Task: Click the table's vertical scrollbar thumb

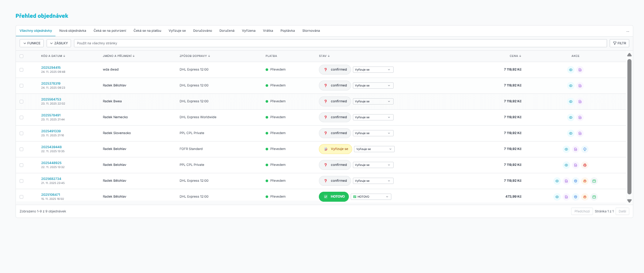Action: click(629, 126)
